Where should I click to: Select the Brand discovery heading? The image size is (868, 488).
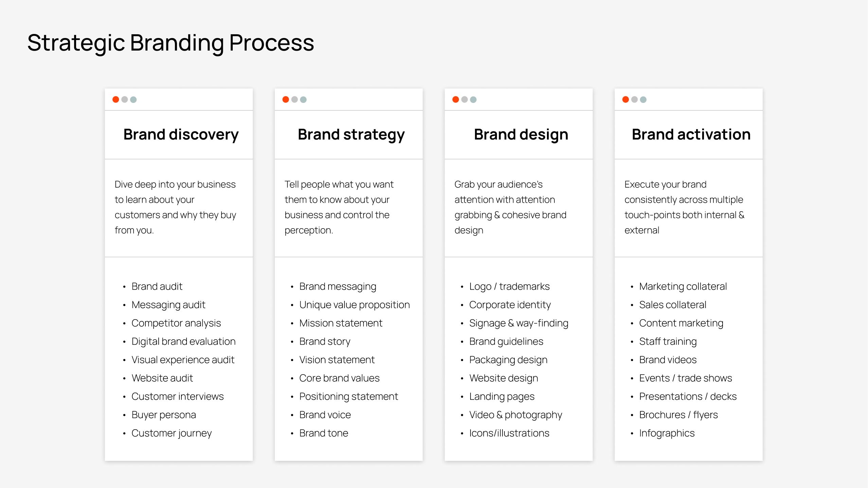[181, 135]
